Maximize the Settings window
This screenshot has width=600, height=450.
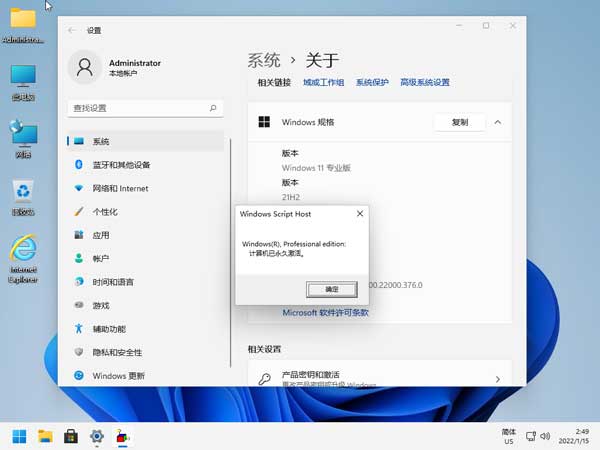pyautogui.click(x=486, y=26)
